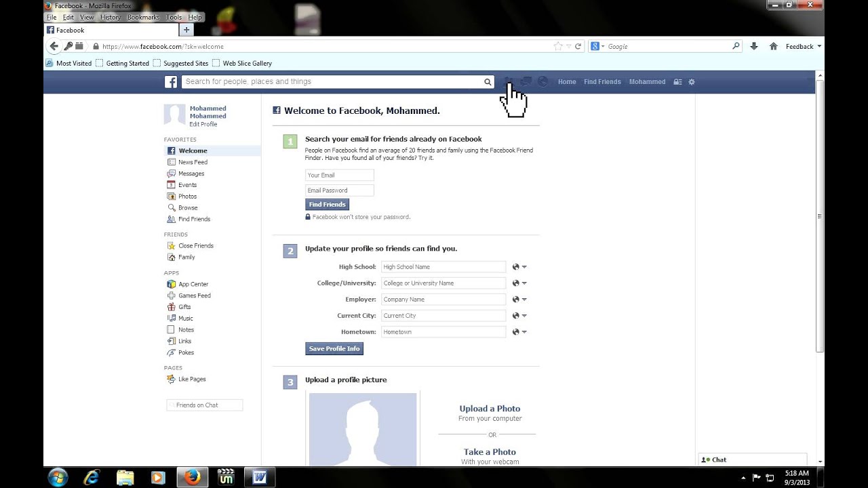Open Mohammed profile link in top bar
The image size is (868, 488).
pyautogui.click(x=647, y=82)
